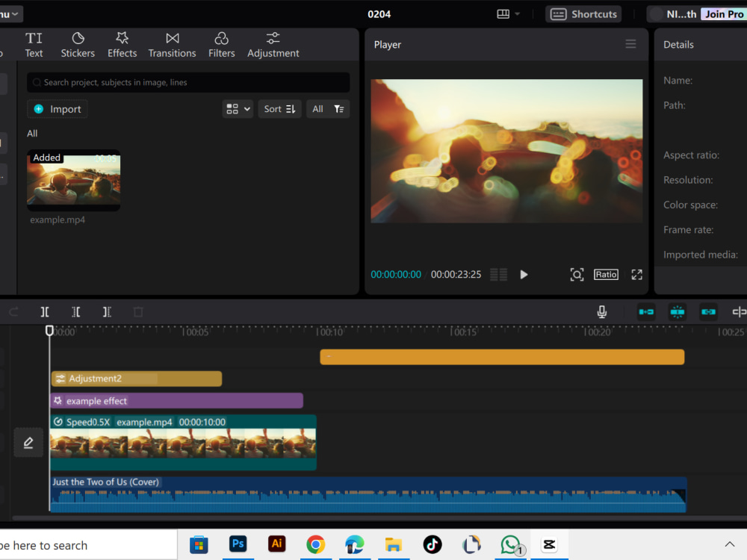The width and height of the screenshot is (747, 560).
Task: Open Chrome from the taskbar
Action: [315, 544]
